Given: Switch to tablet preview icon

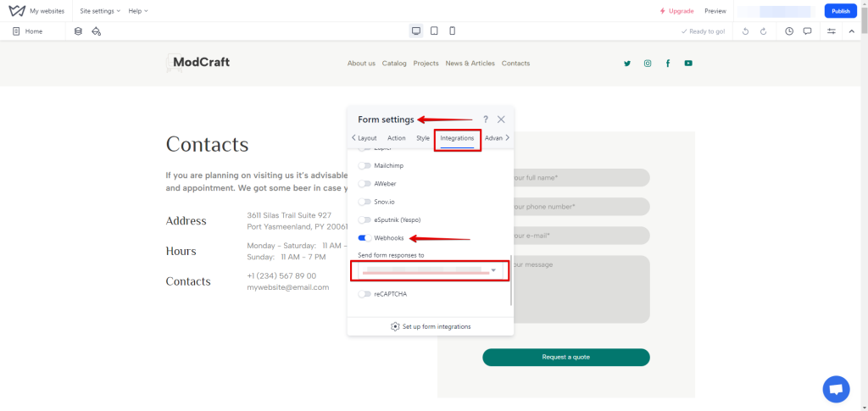Looking at the screenshot, I should [434, 31].
